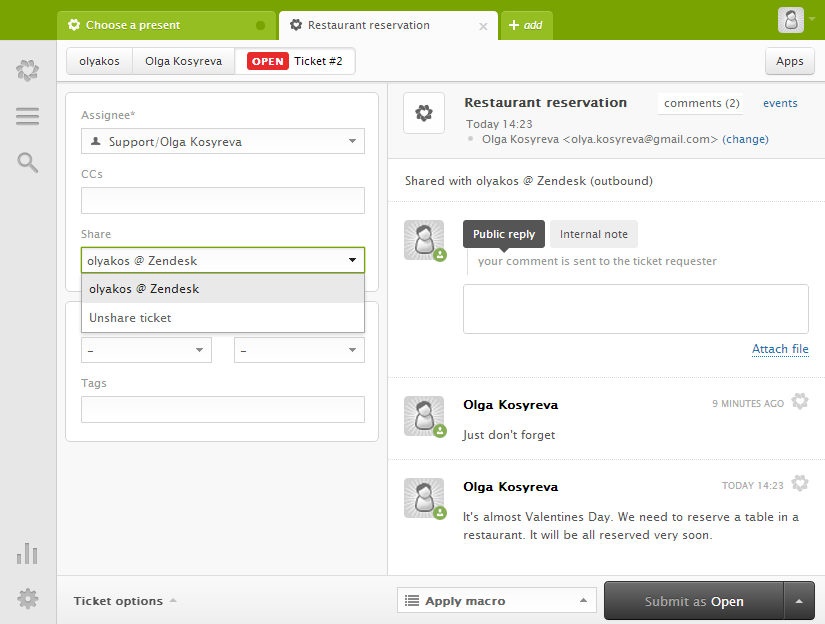Click in the Tags input field
Screen dimensions: 825x624
223,409
